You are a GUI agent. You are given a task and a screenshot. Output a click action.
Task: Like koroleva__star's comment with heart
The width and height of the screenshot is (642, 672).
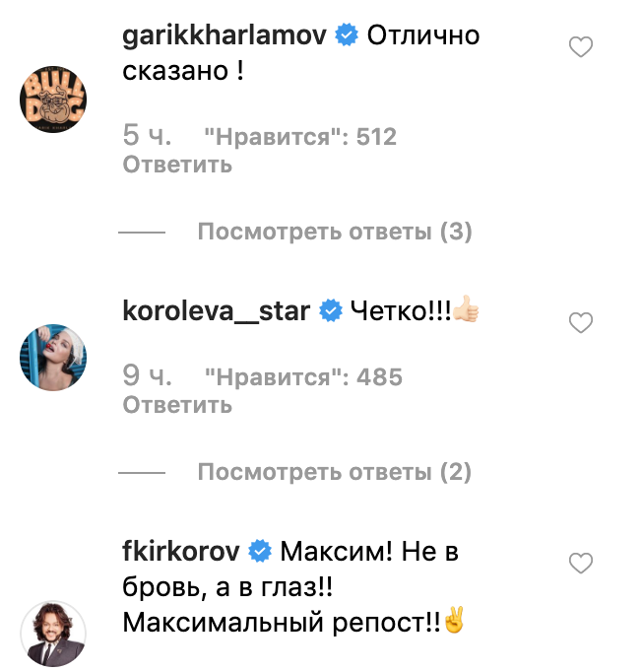tap(580, 322)
